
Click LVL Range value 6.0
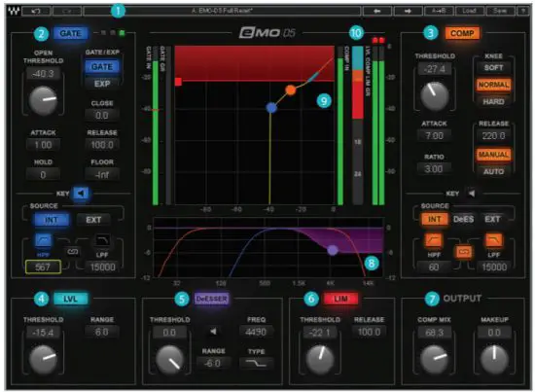tap(102, 332)
